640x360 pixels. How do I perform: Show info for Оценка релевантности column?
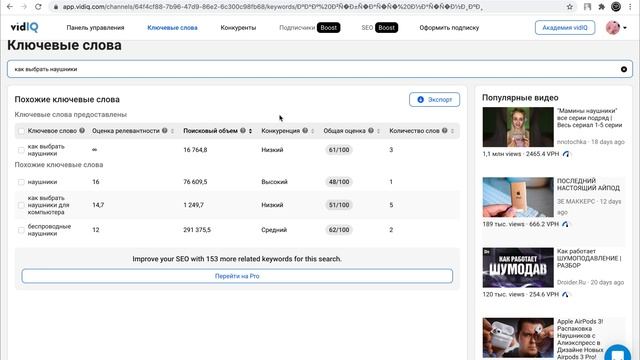pos(164,131)
